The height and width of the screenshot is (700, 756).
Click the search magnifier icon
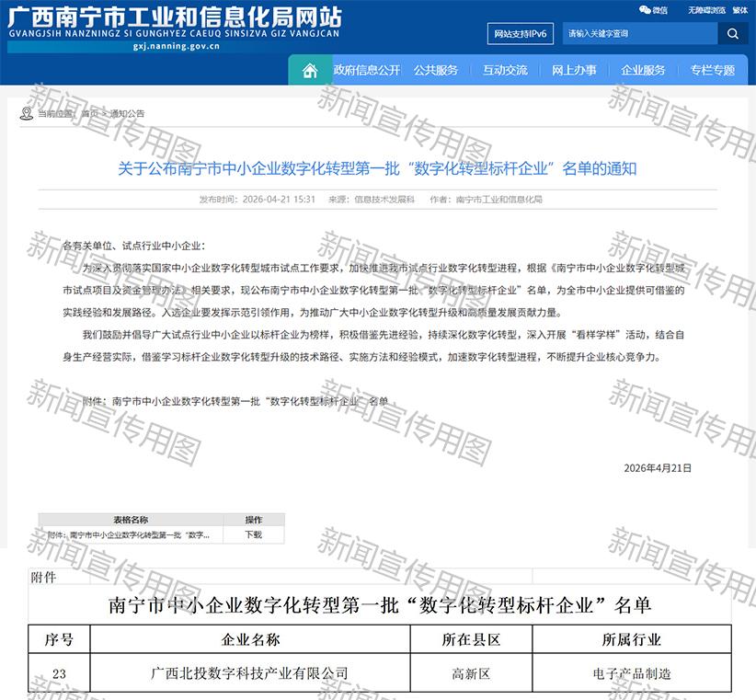click(733, 34)
